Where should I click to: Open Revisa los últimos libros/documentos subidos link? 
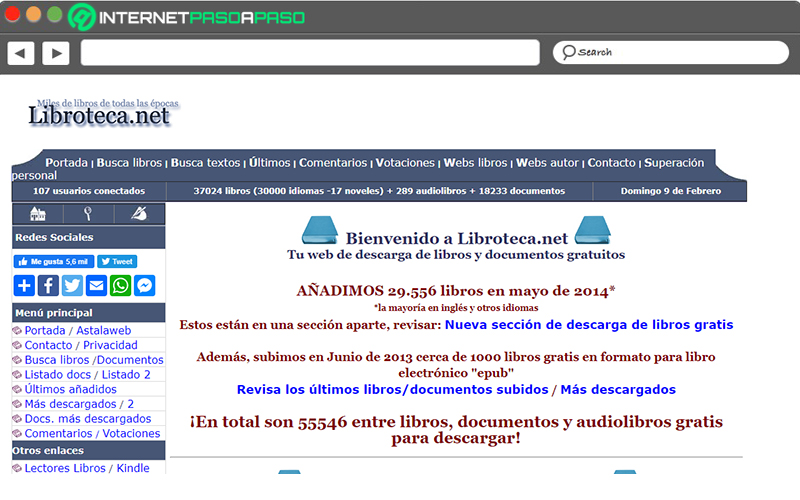392,390
